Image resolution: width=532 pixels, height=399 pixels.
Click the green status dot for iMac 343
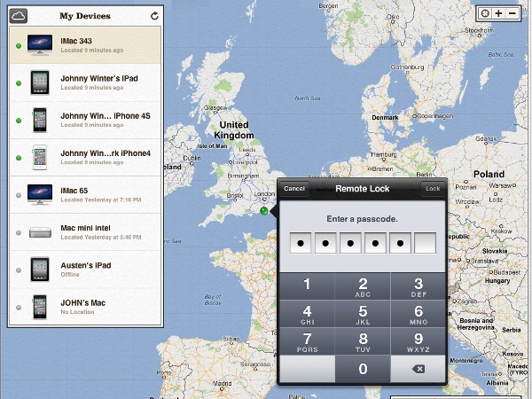pos(19,46)
